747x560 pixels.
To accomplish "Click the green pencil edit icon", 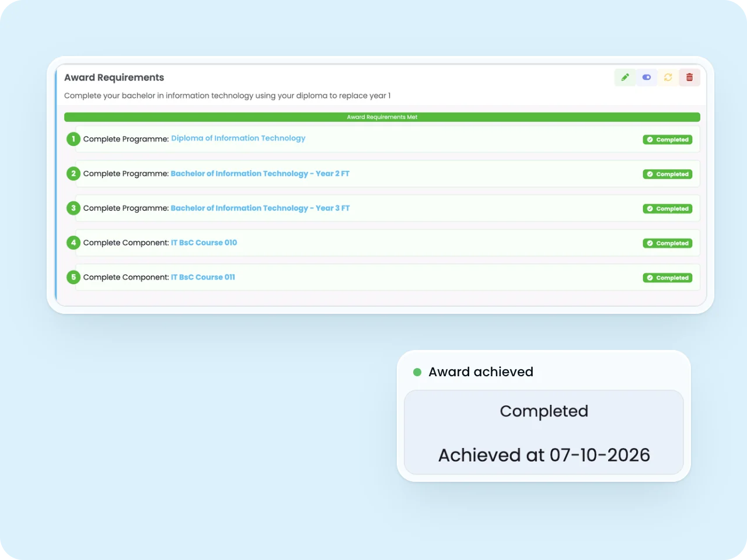I will (625, 78).
